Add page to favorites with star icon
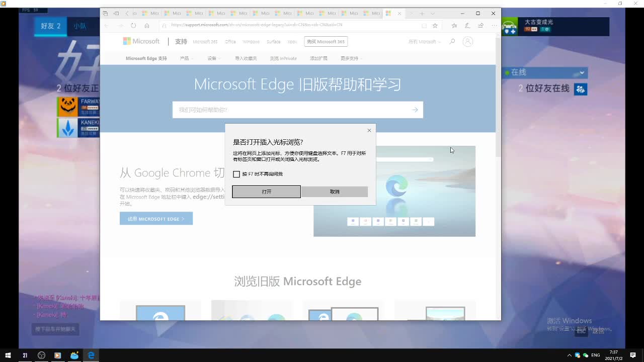This screenshot has height=362, width=644. tap(435, 26)
